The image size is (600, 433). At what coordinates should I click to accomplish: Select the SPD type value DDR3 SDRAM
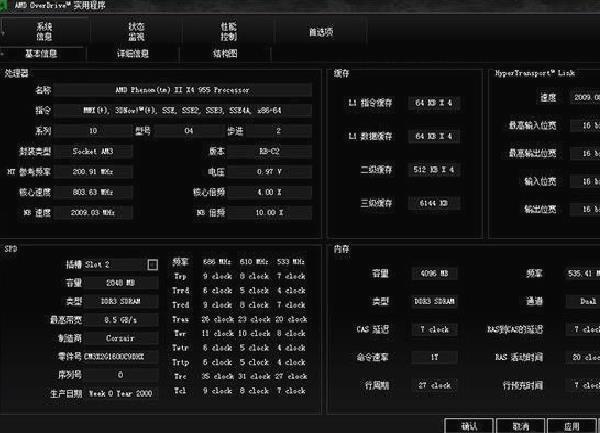tap(121, 301)
